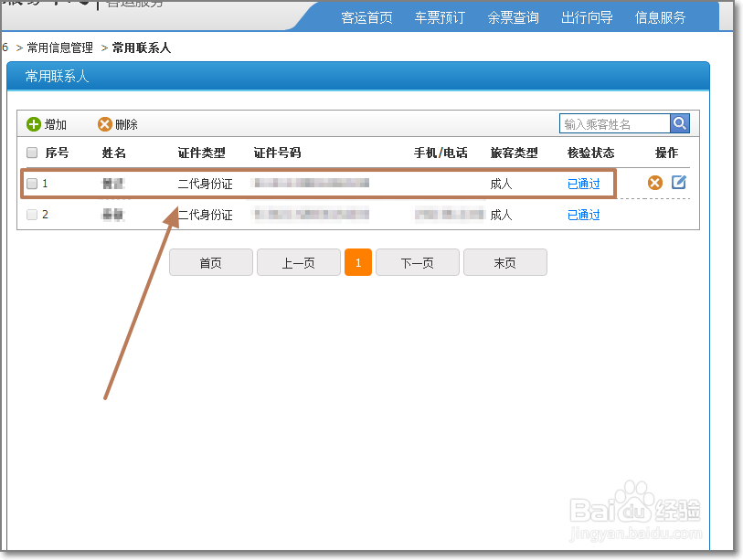Toggle the select-all checkbox in table header
The height and width of the screenshot is (560, 743).
(32, 153)
